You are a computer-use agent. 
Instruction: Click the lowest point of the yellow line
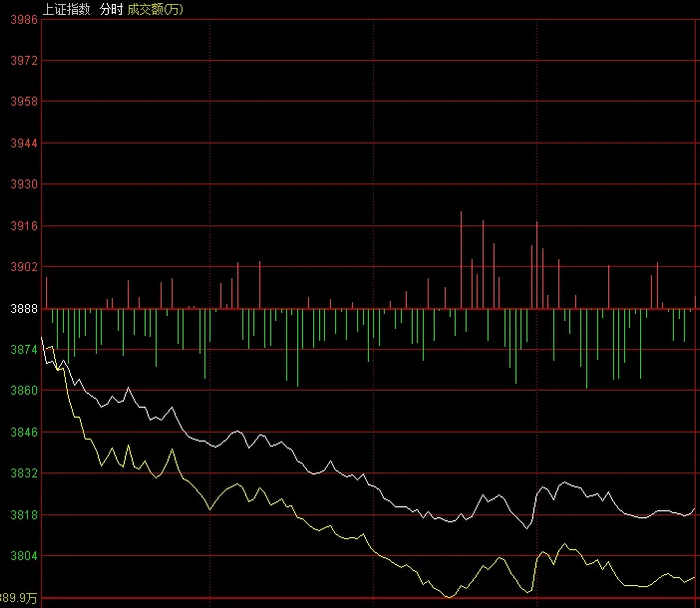pos(448,597)
